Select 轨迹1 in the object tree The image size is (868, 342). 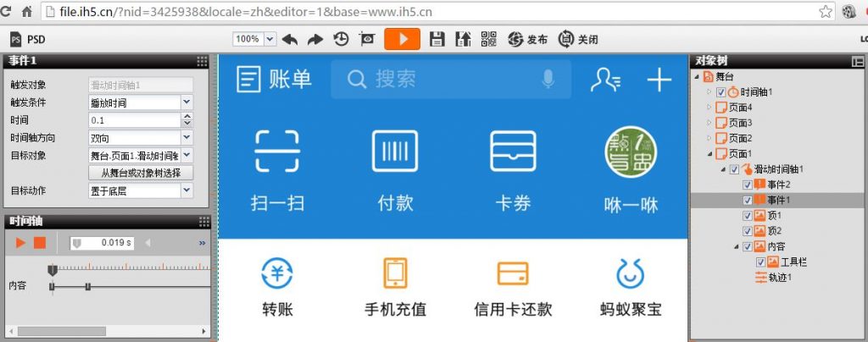[780, 278]
